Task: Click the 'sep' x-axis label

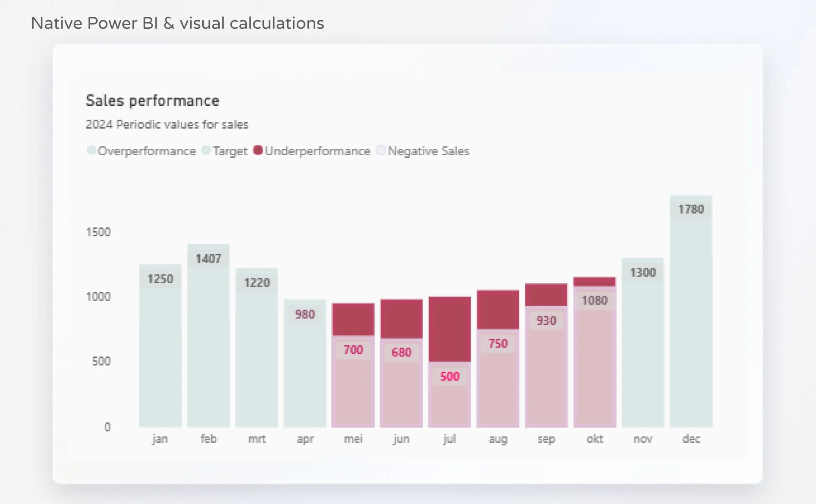Action: coord(546,439)
